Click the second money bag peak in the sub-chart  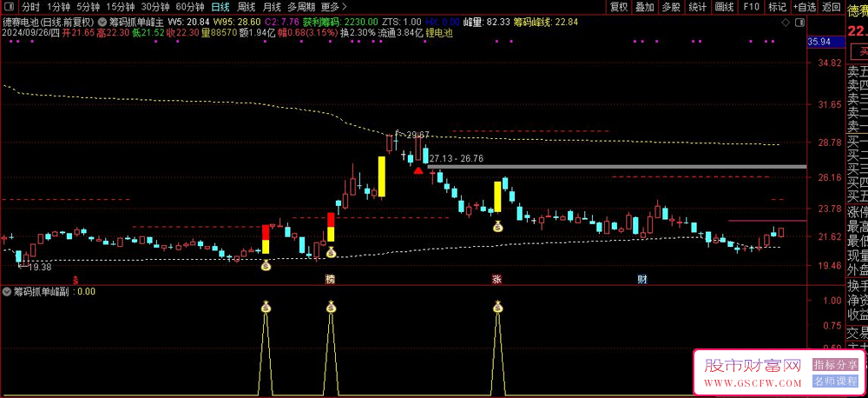331,306
